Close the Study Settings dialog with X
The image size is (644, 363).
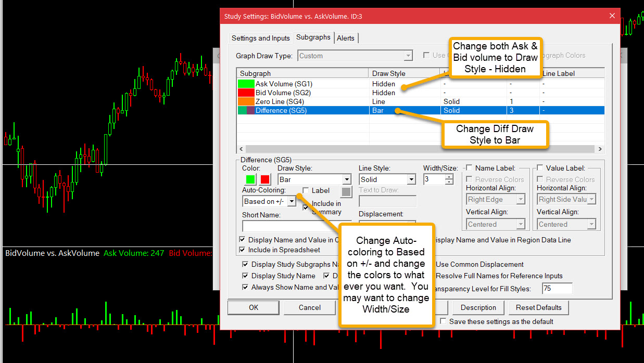pyautogui.click(x=612, y=16)
